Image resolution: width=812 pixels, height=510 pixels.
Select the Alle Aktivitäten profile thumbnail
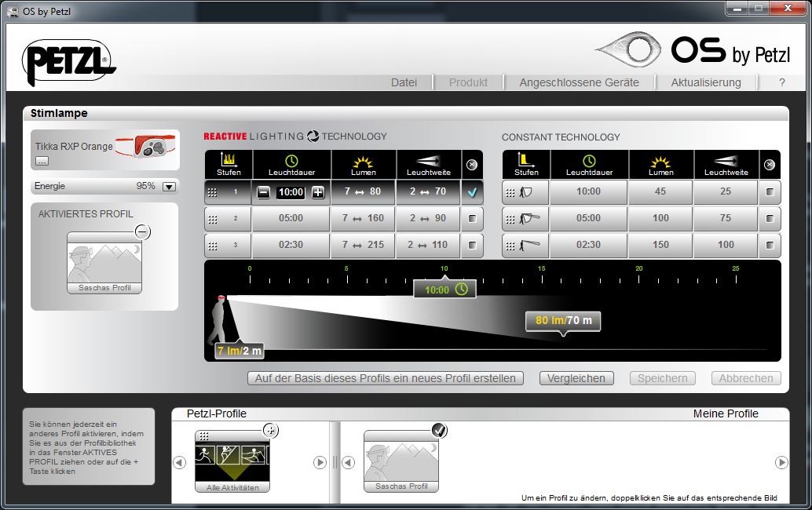click(232, 461)
